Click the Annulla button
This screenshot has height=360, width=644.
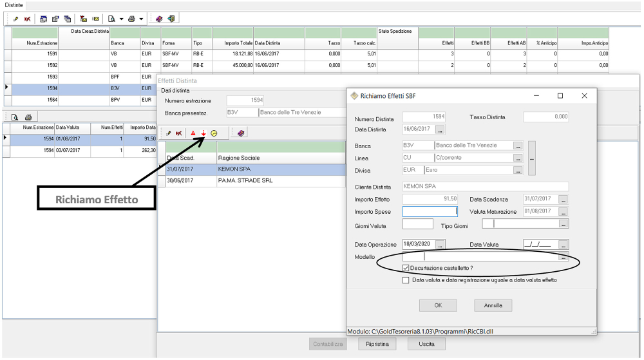coord(493,305)
